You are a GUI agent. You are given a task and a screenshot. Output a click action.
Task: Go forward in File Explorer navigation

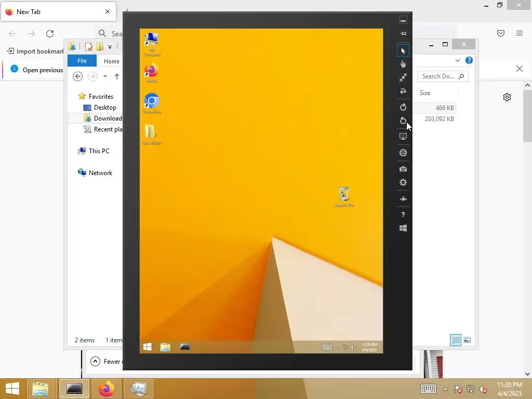92,76
